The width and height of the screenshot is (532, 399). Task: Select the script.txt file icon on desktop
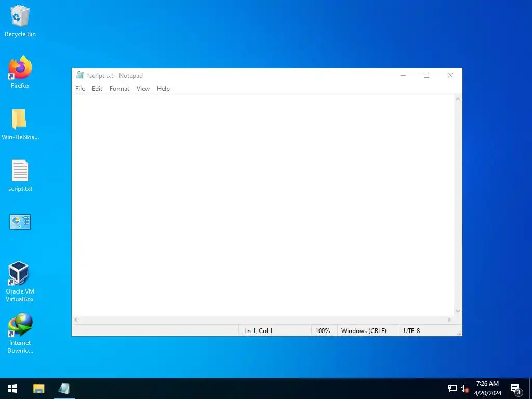pyautogui.click(x=20, y=176)
